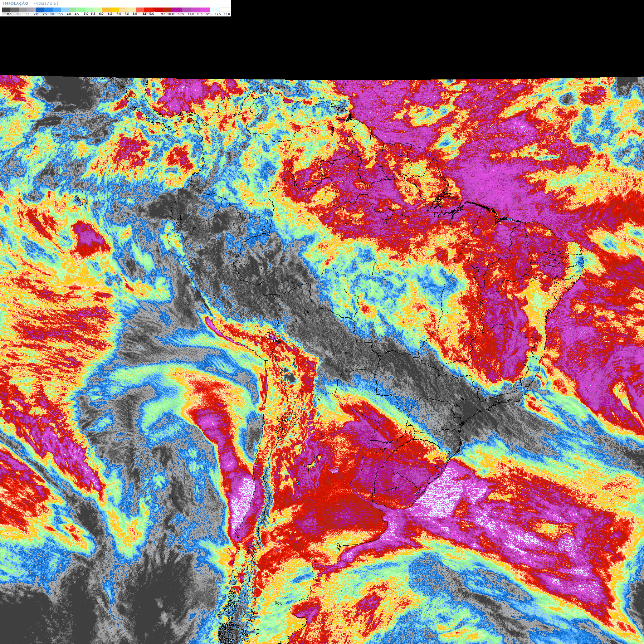Select the darkest gray swatch above 0.5

[x=6, y=10]
